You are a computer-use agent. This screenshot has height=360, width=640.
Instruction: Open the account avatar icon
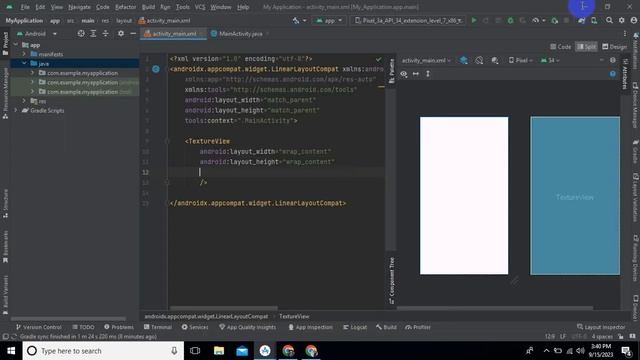click(x=633, y=20)
